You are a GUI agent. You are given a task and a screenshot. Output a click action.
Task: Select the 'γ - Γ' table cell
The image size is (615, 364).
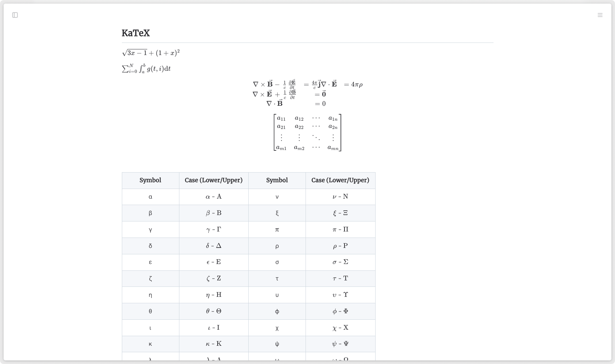214,230
